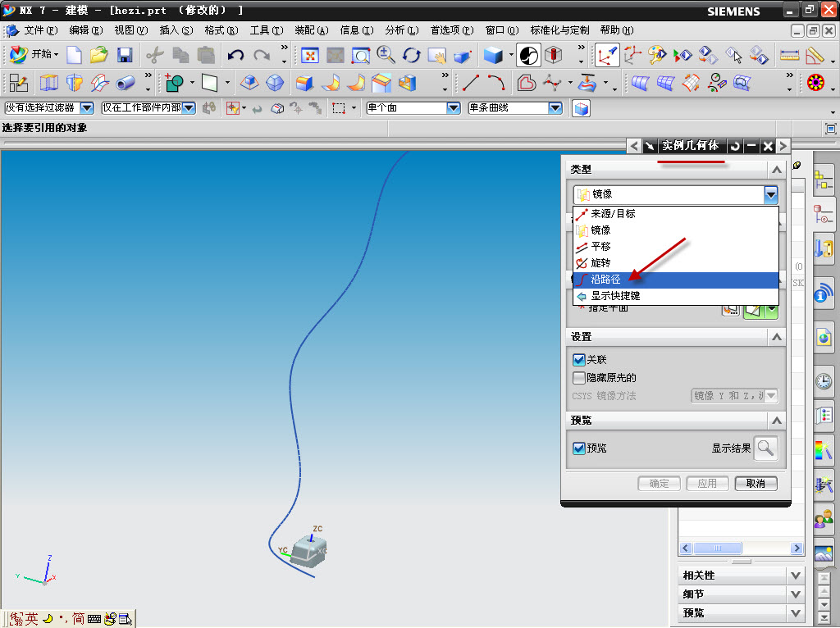Toggle the 关联 checkbox
This screenshot has width=840, height=628.
[x=578, y=360]
